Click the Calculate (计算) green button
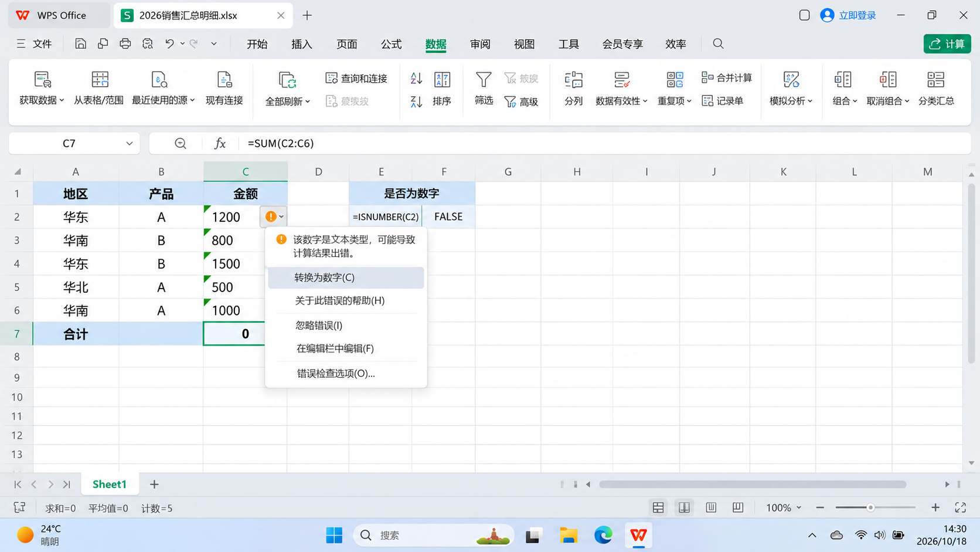This screenshot has height=552, width=980. coord(947,43)
